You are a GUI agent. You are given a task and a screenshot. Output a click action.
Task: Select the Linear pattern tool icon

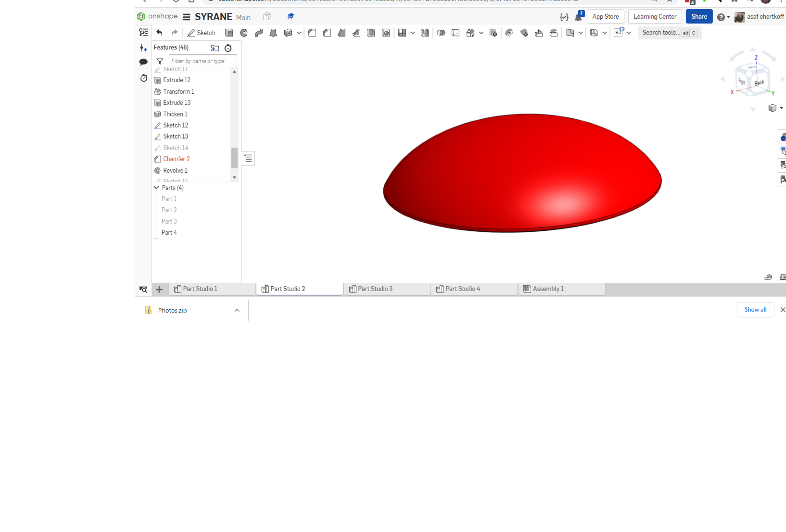(402, 33)
